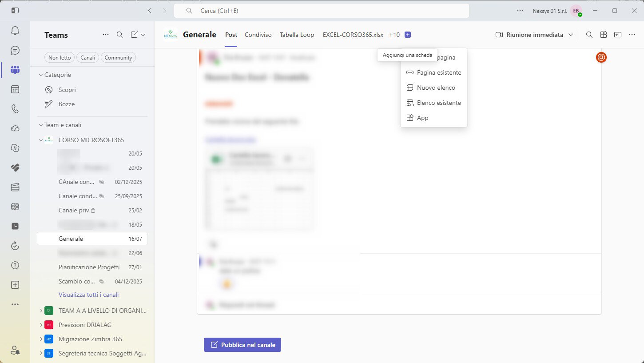The image size is (644, 363).
Task: Open the new message compose dropdown arrow
Action: coord(143,35)
